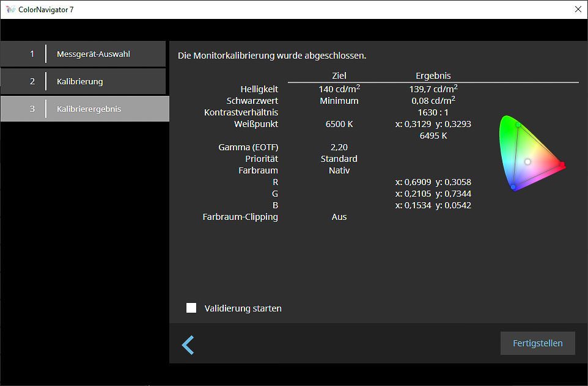Click the Schwarzwert row label

point(252,101)
